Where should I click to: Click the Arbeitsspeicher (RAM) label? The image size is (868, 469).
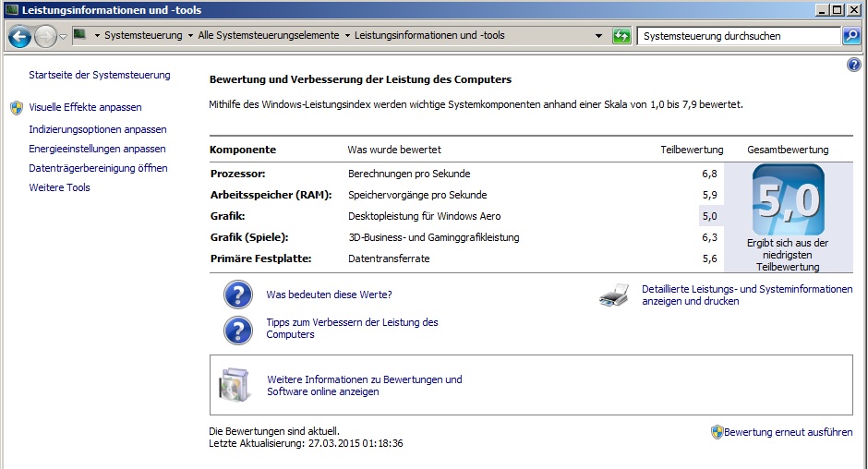coord(271,195)
